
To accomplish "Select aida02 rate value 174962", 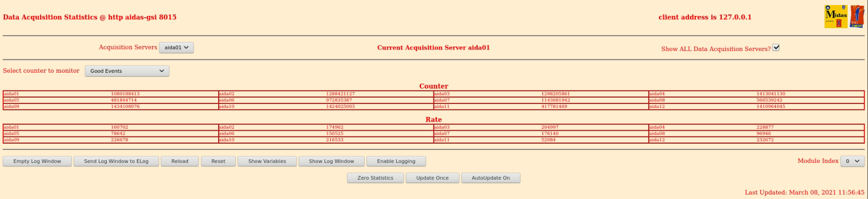I will (334, 127).
